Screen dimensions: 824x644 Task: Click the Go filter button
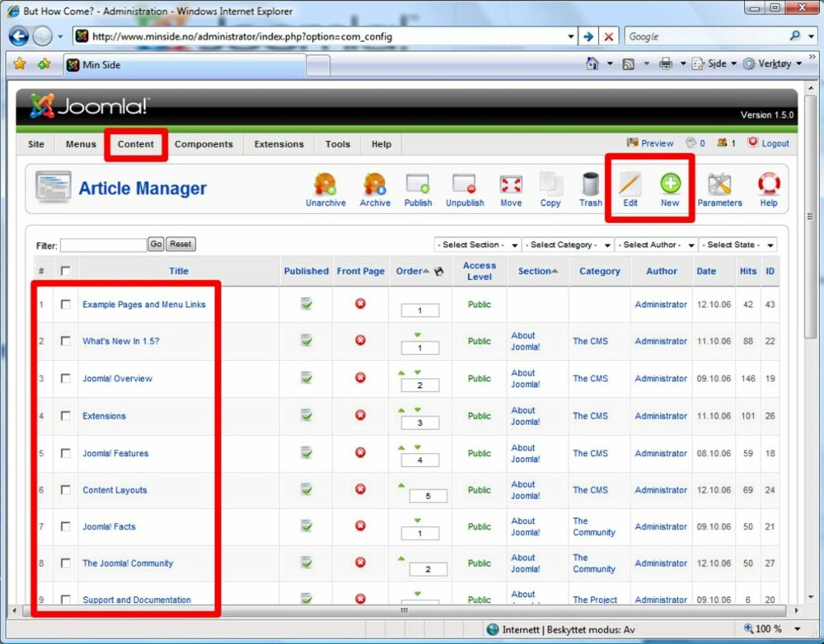click(156, 245)
